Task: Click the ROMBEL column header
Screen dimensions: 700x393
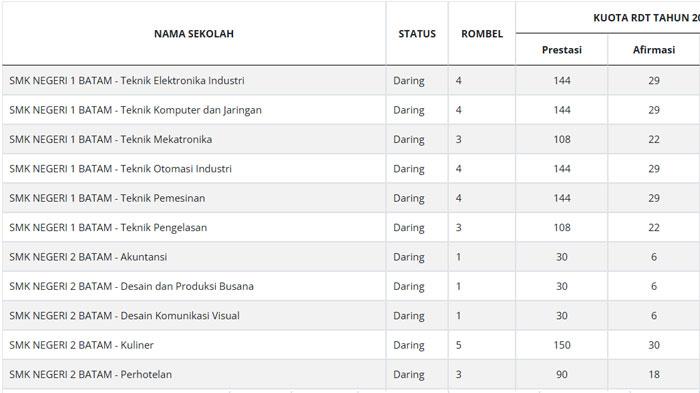Action: [482, 33]
